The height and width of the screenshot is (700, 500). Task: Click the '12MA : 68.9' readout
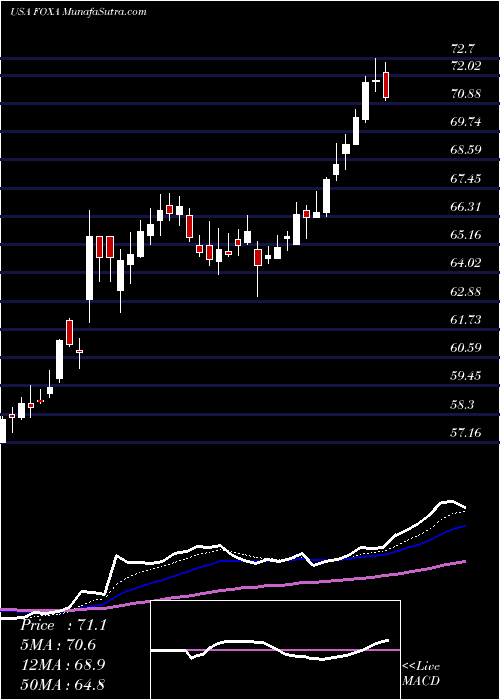[x=62, y=665]
